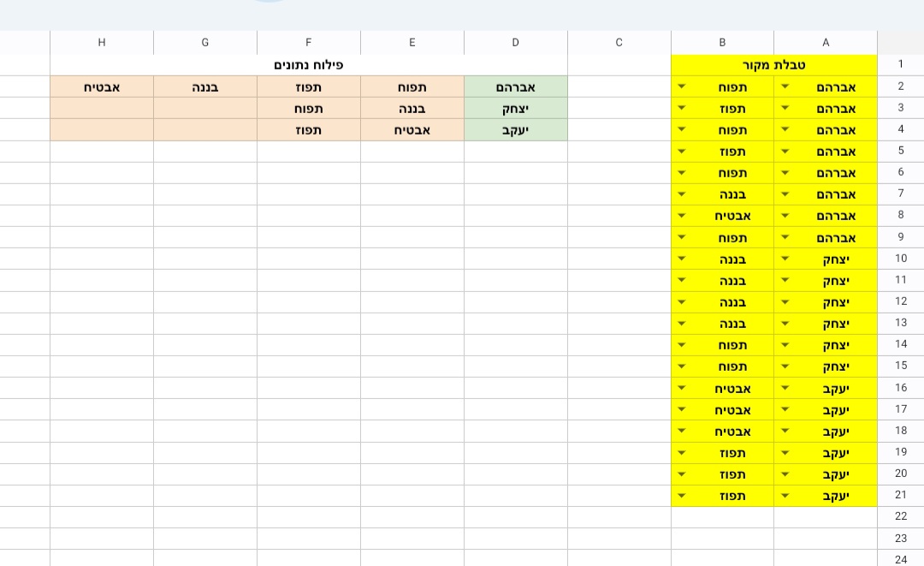Select row 1 by clicking its row number

pos(900,64)
